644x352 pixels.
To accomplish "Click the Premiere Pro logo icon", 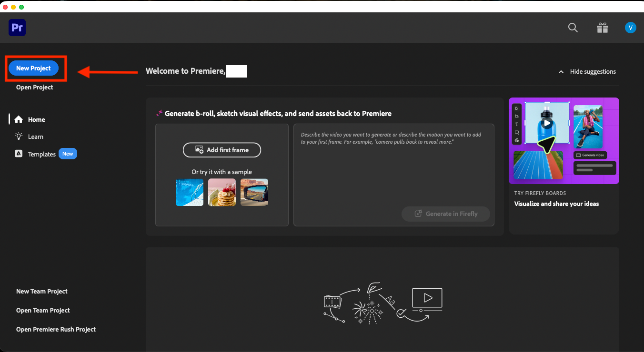I will (17, 28).
